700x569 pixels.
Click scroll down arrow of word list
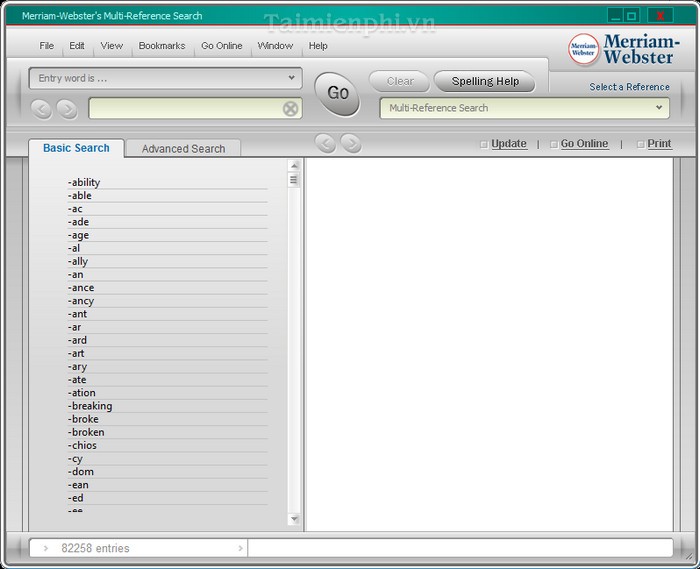pyautogui.click(x=294, y=519)
